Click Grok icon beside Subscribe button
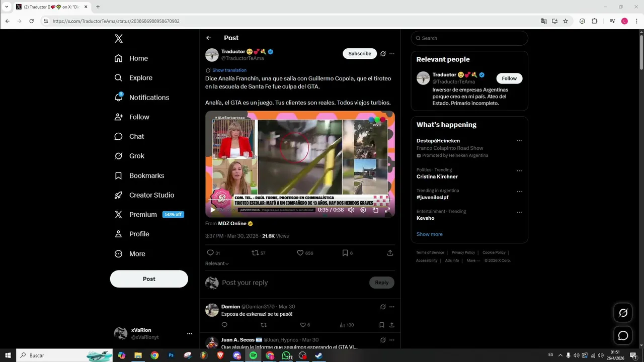644x362 pixels. [383, 54]
